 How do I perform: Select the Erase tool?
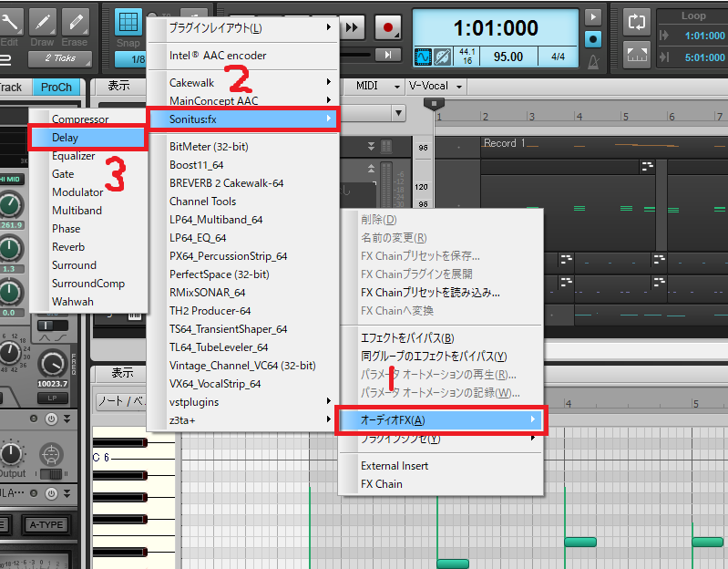[76, 22]
